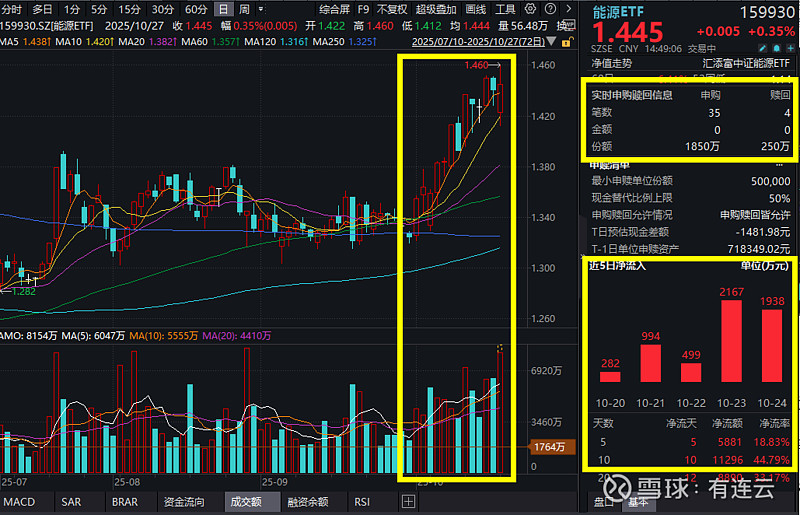Click the MA(10): 5555万 label
Image resolution: width=800 pixels, height=515 pixels.
pos(163,336)
